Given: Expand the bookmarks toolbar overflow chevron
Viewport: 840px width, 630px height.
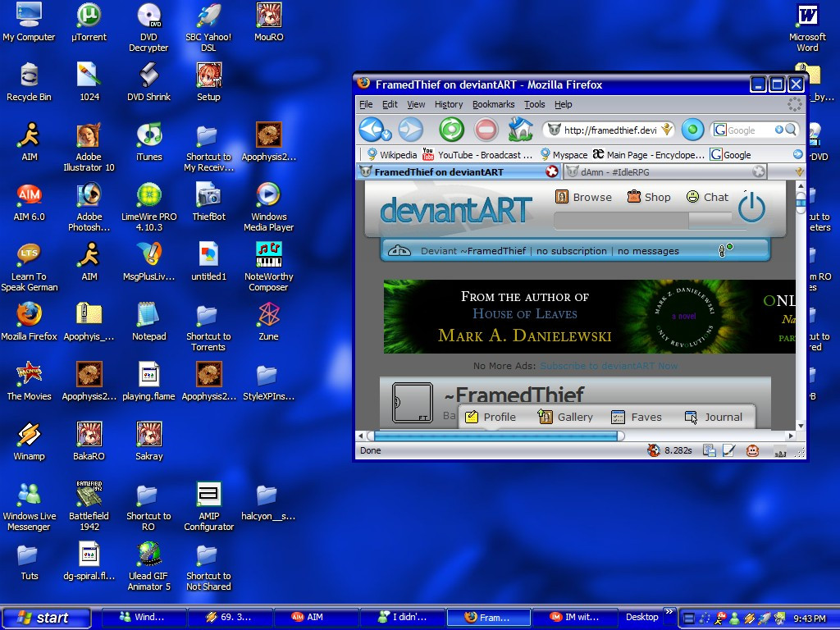Looking at the screenshot, I should pos(797,154).
